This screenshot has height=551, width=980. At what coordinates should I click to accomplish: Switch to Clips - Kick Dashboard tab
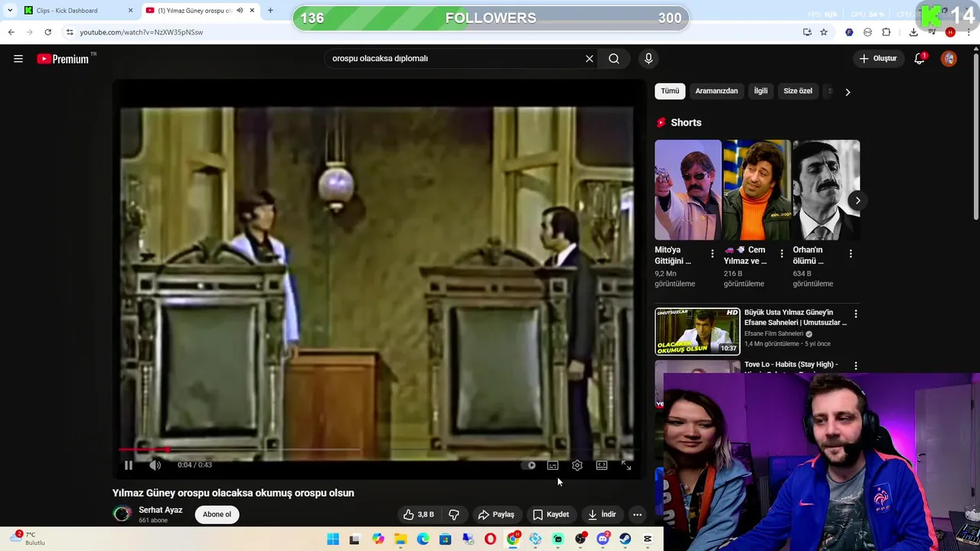coord(75,11)
